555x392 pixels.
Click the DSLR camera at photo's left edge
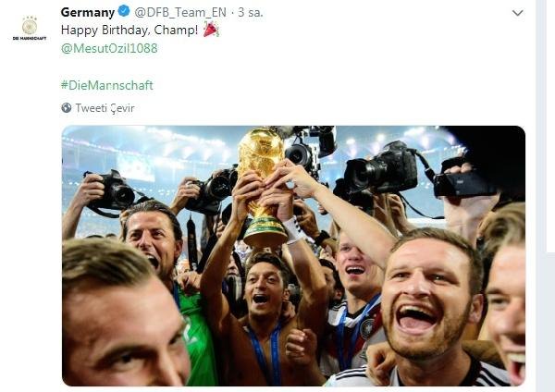pos(113,191)
